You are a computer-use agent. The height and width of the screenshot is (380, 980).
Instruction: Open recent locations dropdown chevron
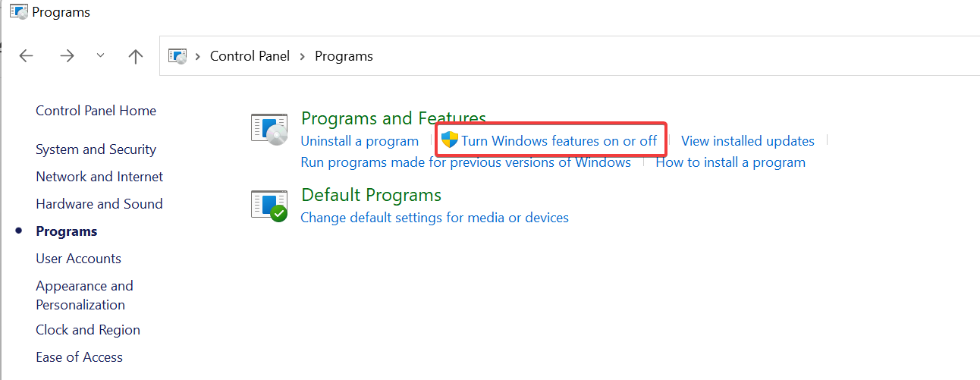(101, 56)
